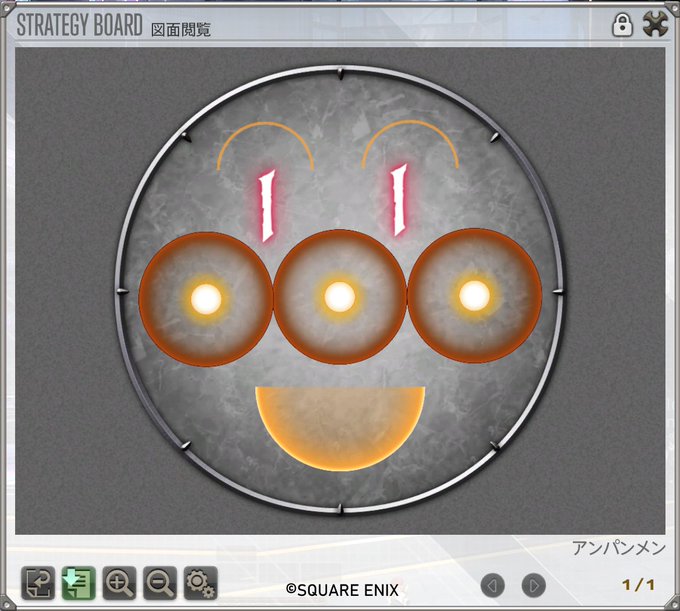Click the STRATEGY BOARD title text
This screenshot has width=680, height=611.
pyautogui.click(x=79, y=25)
